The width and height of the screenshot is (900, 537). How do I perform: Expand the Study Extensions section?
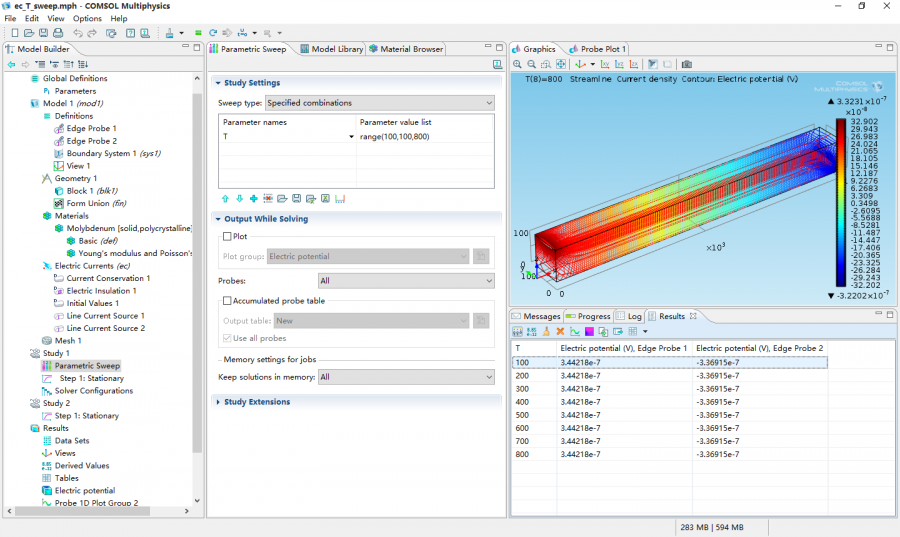click(257, 402)
